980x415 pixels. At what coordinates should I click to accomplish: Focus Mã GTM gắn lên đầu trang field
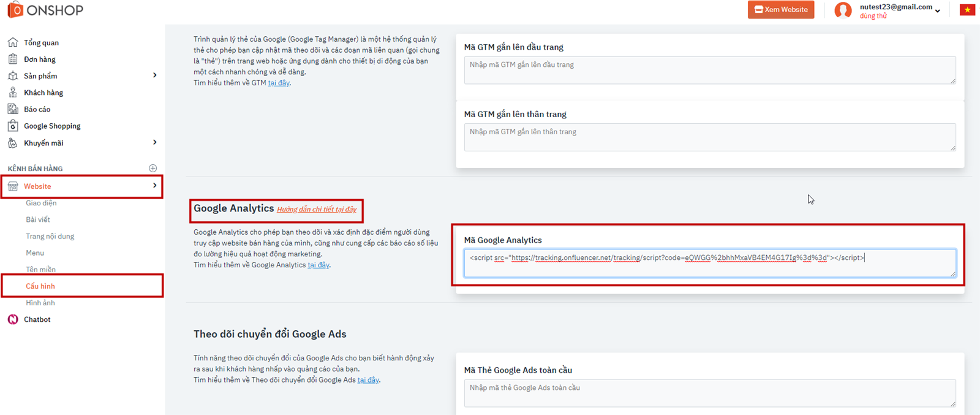tap(710, 70)
